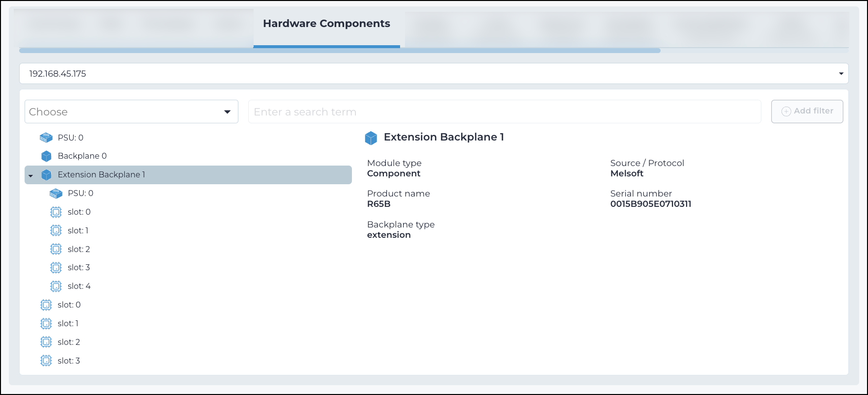
Task: Click the PSU: 0 icon nested under Extension Backplane 1
Action: pyautogui.click(x=56, y=194)
